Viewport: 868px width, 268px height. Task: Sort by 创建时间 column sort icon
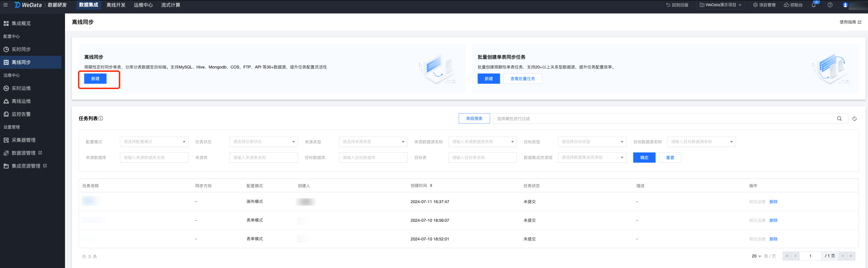coord(431,186)
